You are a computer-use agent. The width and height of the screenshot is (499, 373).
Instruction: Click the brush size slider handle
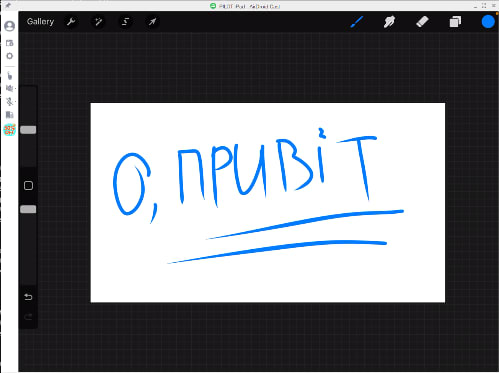[x=28, y=130]
